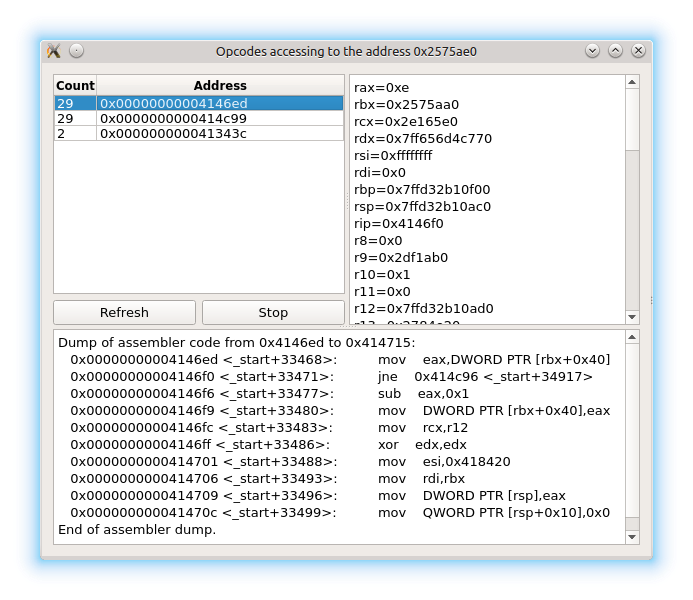Screen dimensions: 693x600
Task: Click the Stop button
Action: [273, 312]
